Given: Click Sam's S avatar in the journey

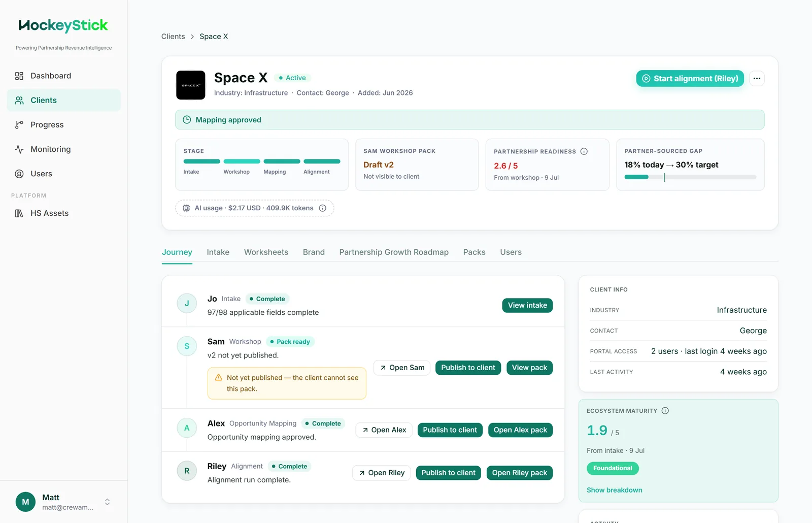Looking at the screenshot, I should [187, 346].
